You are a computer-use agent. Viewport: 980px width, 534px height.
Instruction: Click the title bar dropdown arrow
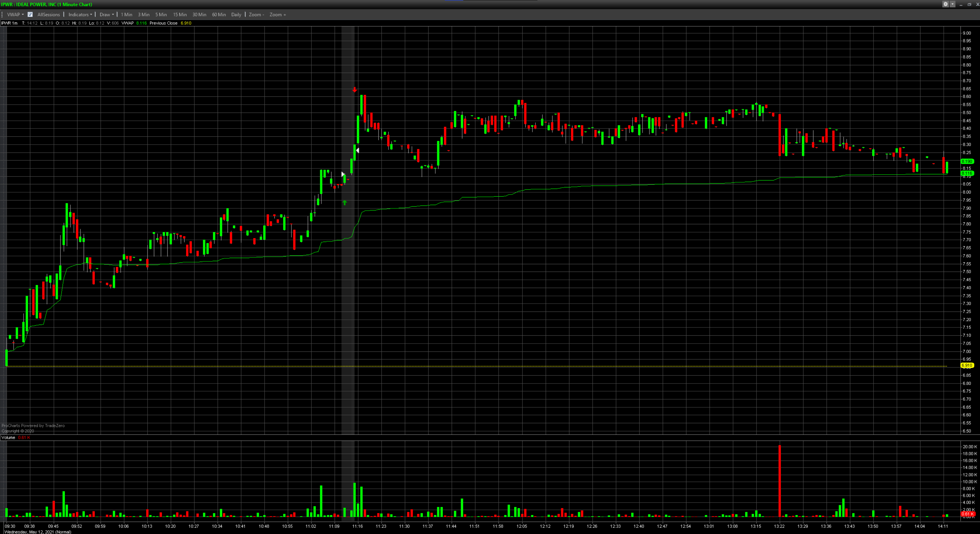pyautogui.click(x=953, y=4)
